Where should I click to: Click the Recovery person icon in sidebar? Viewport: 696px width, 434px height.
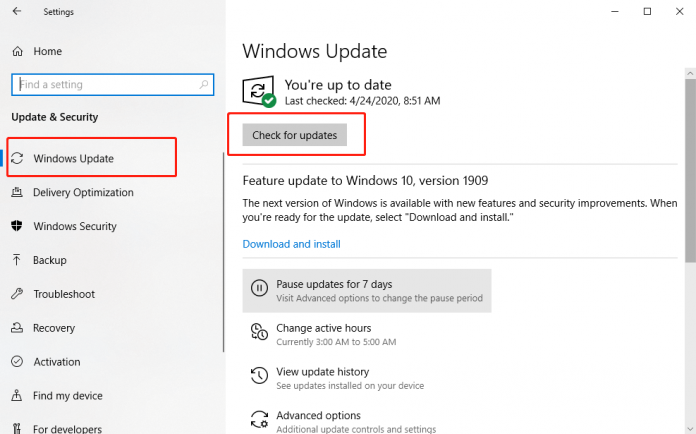click(17, 328)
